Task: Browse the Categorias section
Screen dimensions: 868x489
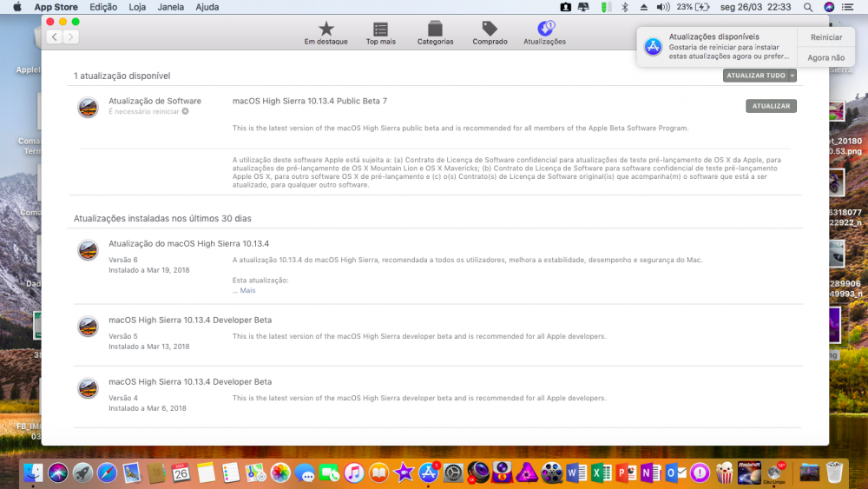Action: (435, 33)
